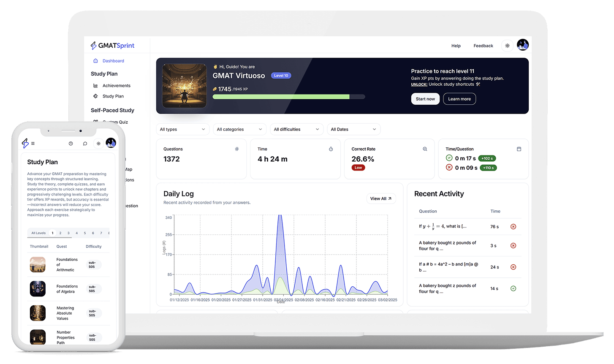The height and width of the screenshot is (364, 614).
Task: Click the Level 10 badge
Action: coord(281,76)
